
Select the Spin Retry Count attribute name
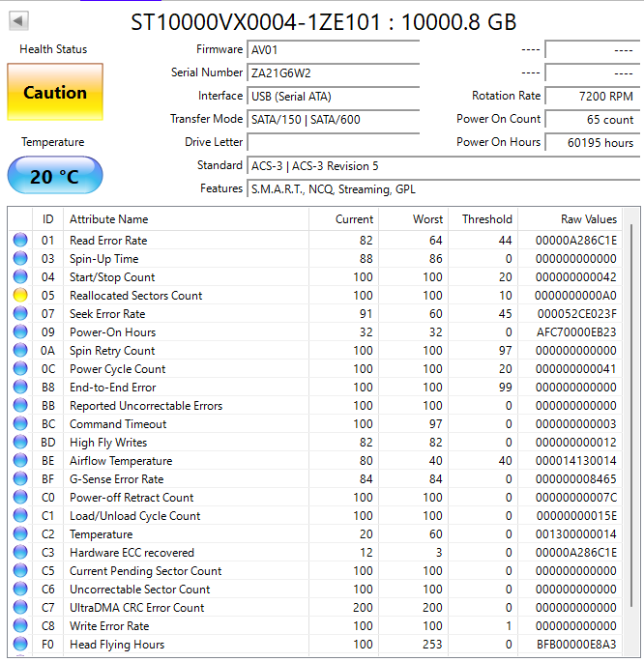pyautogui.click(x=112, y=351)
